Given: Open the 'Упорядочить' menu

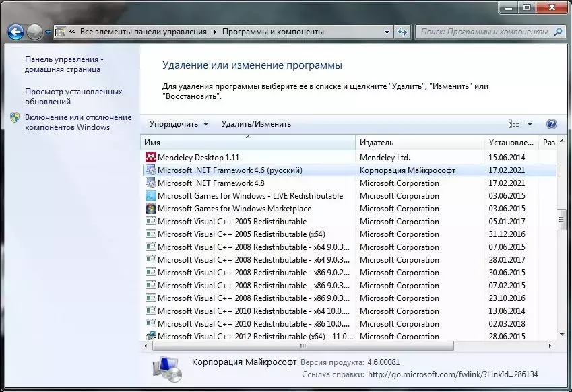Looking at the screenshot, I should click(x=179, y=124).
